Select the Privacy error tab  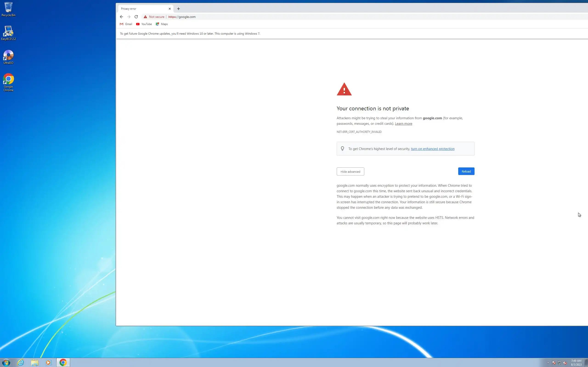point(143,9)
